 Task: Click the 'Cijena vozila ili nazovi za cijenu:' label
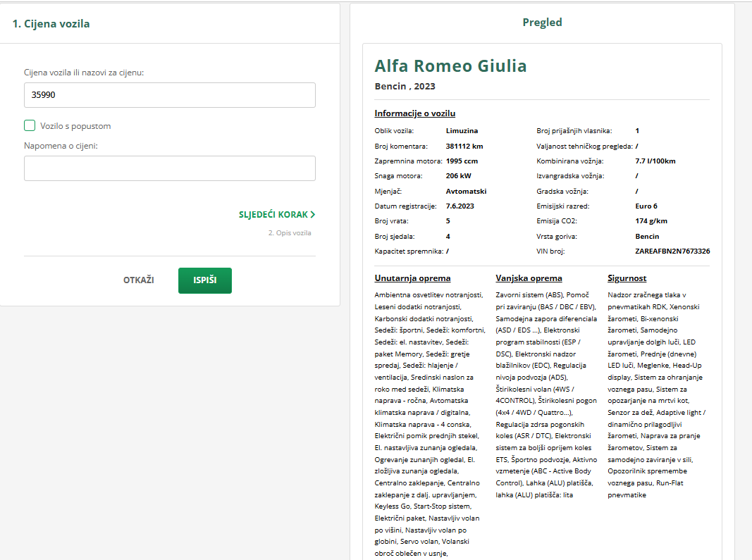tap(84, 73)
